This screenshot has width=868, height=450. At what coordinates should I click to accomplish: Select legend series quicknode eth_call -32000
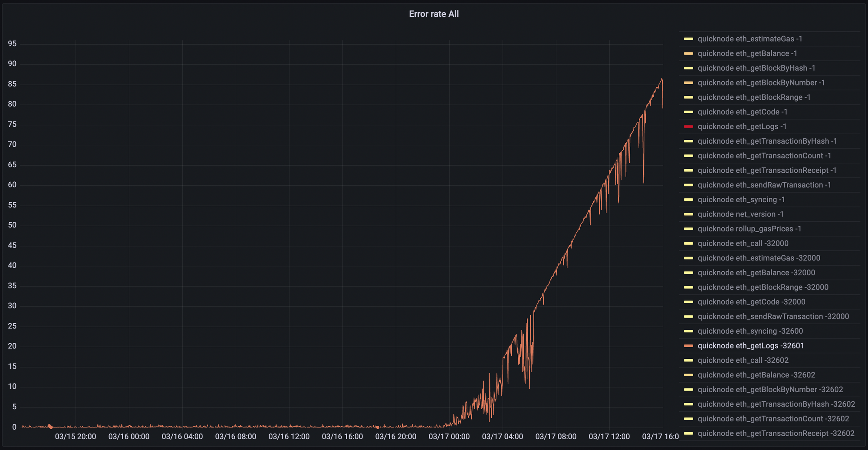(x=743, y=243)
